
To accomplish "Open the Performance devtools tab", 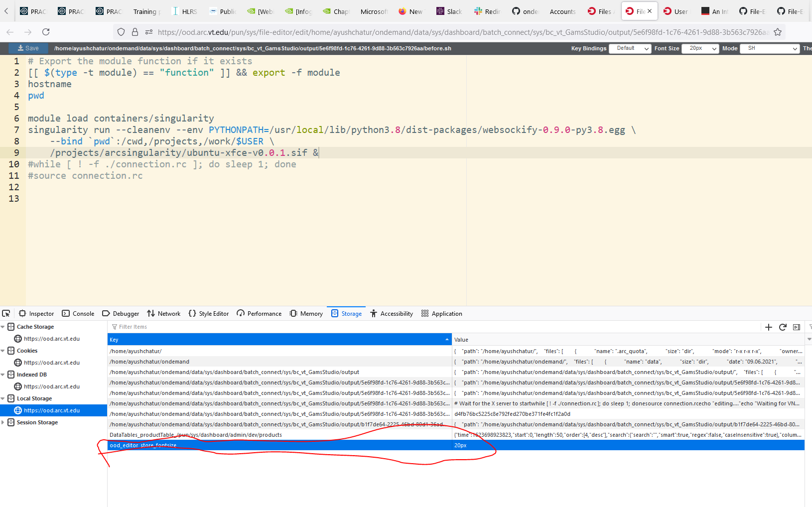I will pos(259,313).
